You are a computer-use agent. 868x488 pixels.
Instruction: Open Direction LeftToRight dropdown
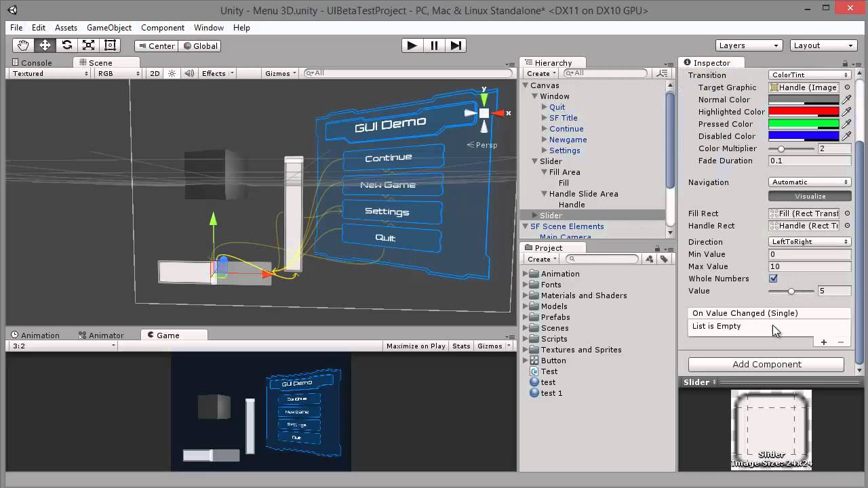(810, 242)
